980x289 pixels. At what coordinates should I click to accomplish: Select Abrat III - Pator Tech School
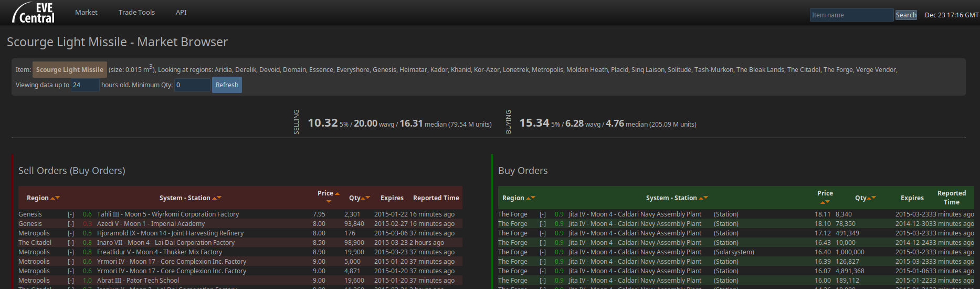[x=138, y=281]
